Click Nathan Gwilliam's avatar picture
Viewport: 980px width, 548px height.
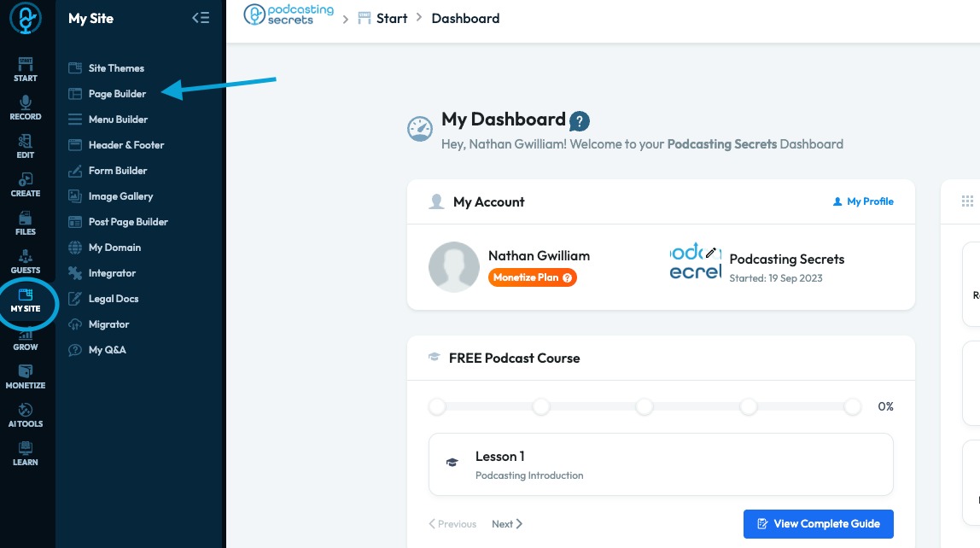pyautogui.click(x=454, y=267)
